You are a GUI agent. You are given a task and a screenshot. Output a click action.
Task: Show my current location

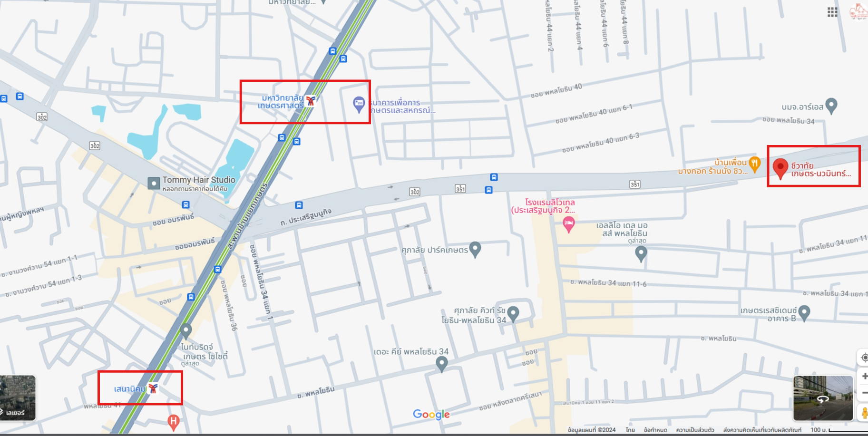click(864, 358)
